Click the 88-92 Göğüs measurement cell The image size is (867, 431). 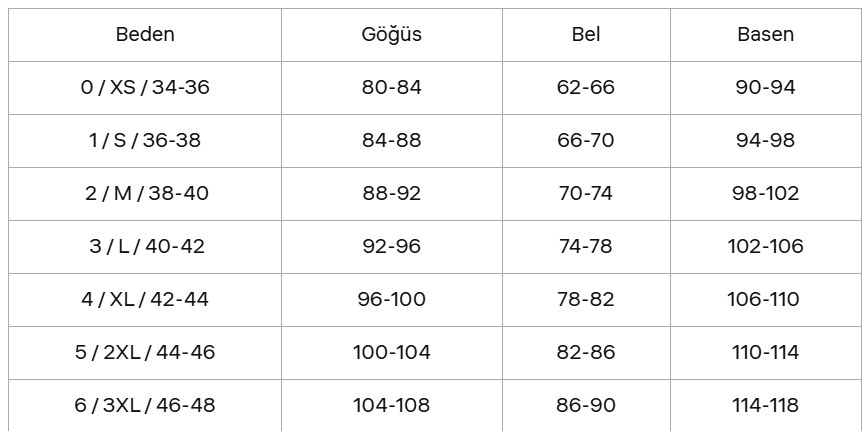tap(391, 194)
